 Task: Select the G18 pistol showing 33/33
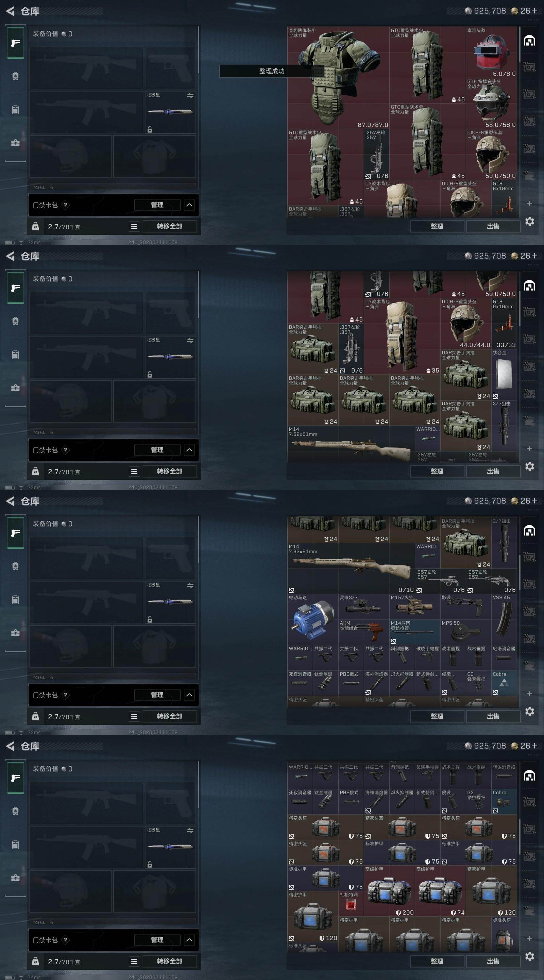pyautogui.click(x=504, y=323)
